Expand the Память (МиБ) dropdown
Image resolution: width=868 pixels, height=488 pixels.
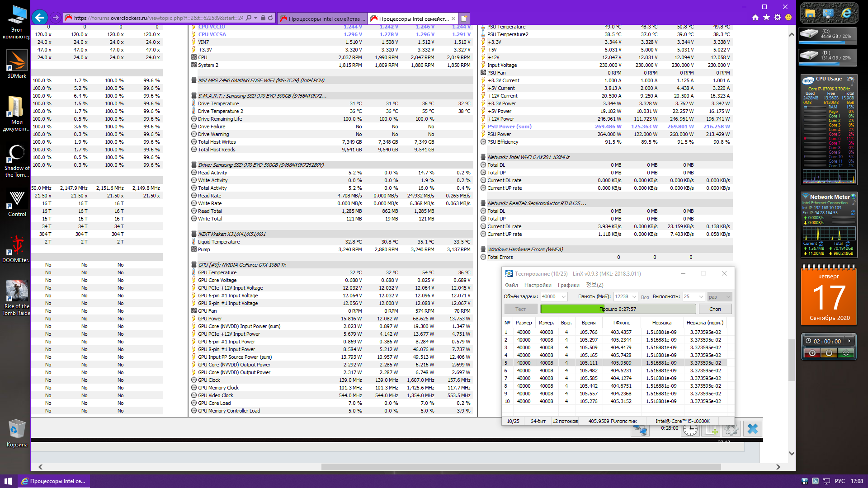634,297
